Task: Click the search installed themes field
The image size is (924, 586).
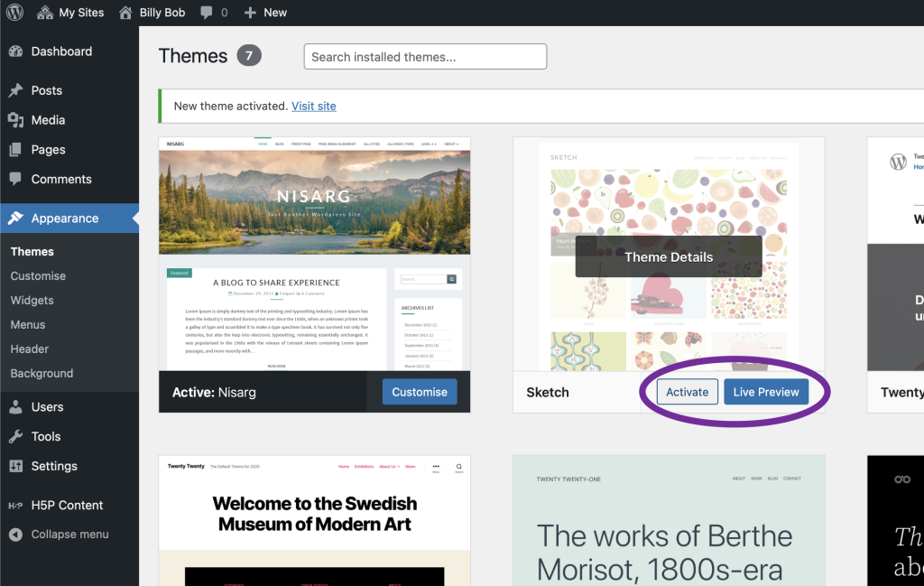Action: pyautogui.click(x=424, y=56)
